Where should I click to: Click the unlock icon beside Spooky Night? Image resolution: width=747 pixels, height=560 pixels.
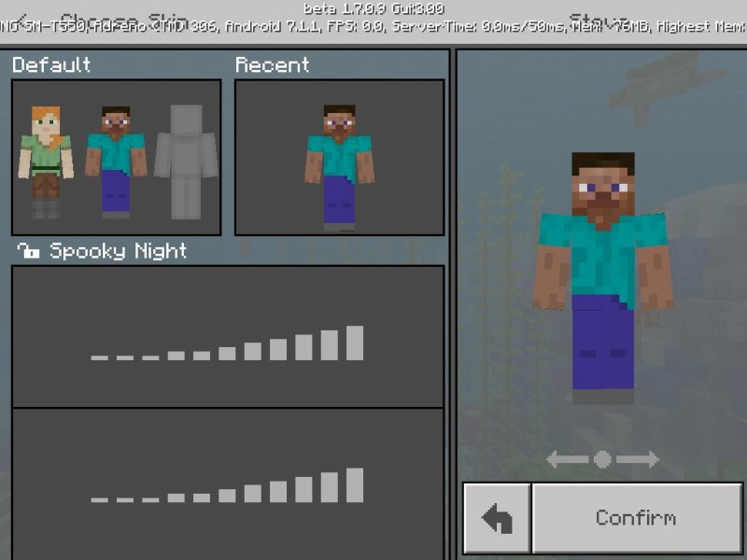click(28, 250)
